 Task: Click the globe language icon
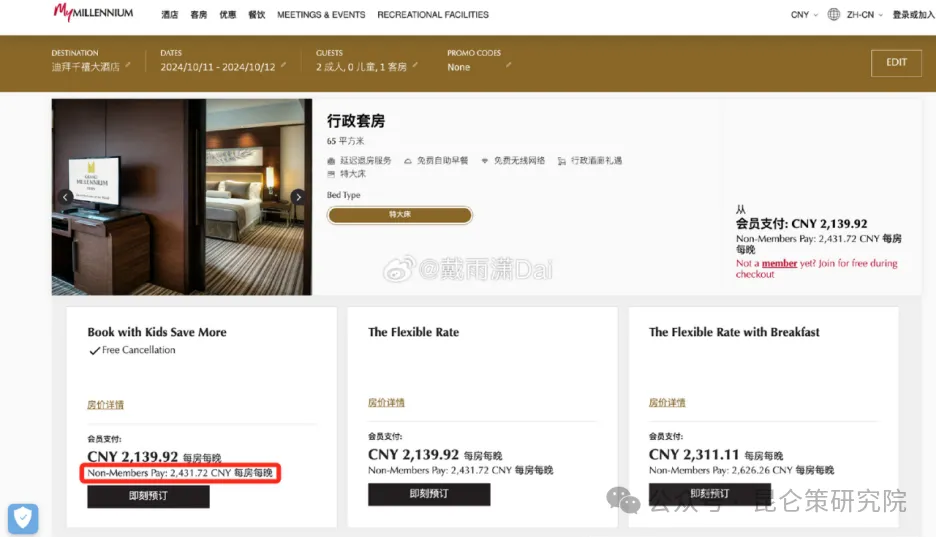tap(834, 15)
